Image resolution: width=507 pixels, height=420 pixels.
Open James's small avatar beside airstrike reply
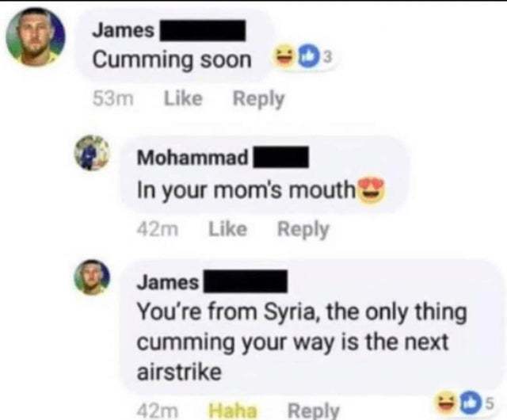[x=92, y=277]
